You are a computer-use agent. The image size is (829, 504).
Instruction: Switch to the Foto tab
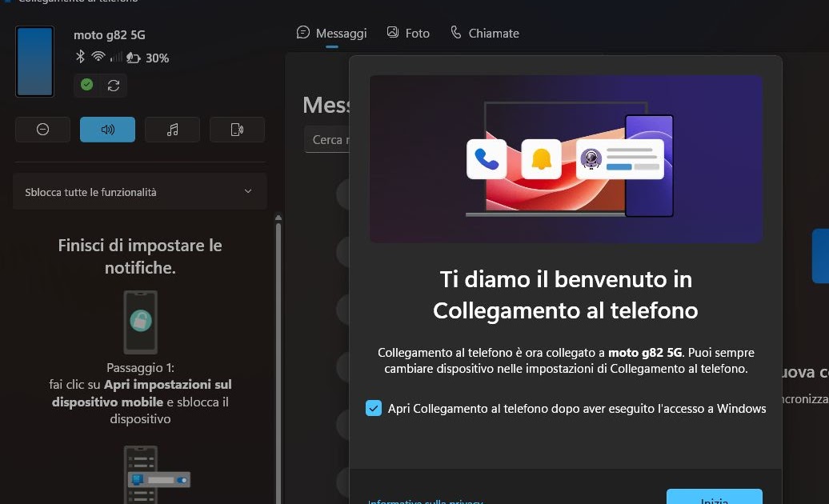point(408,34)
